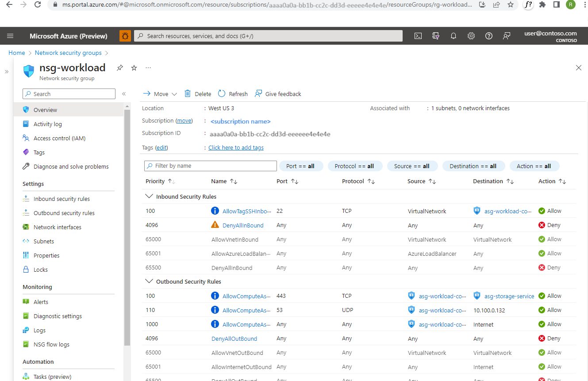The width and height of the screenshot is (588, 381).
Task: Sort rules by the Priority column
Action: coord(155,181)
